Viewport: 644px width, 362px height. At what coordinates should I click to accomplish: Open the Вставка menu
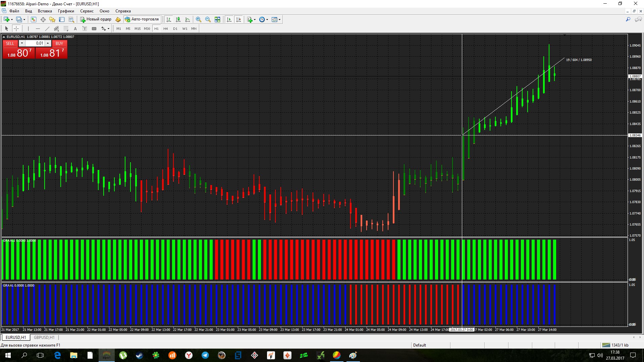click(45, 11)
